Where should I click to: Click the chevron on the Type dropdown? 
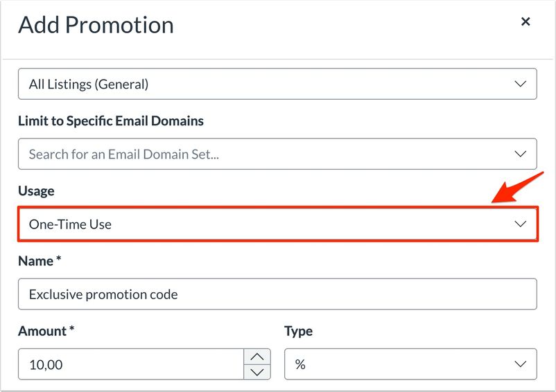(x=520, y=364)
